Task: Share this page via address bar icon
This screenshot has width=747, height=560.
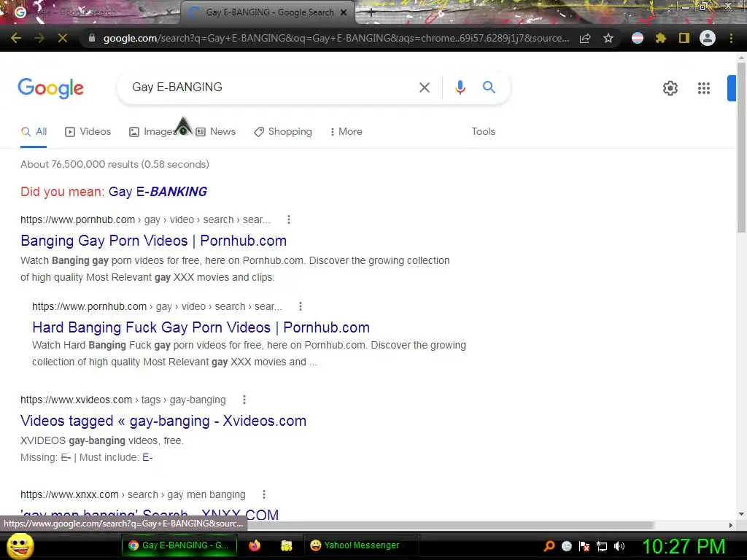Action: pos(585,38)
